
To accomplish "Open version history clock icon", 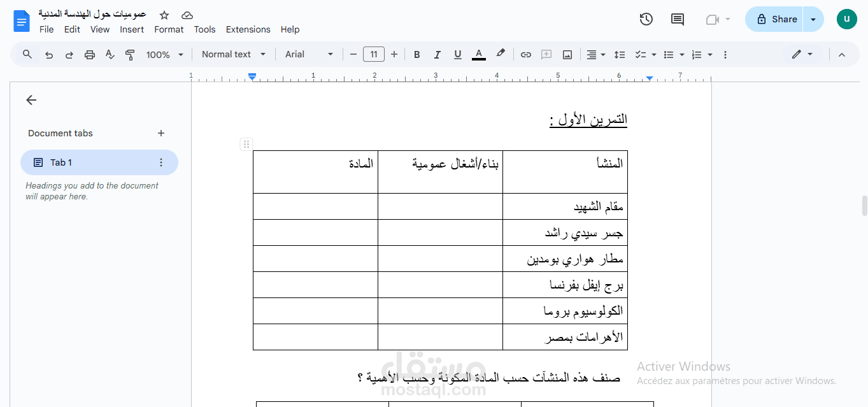I will (646, 19).
